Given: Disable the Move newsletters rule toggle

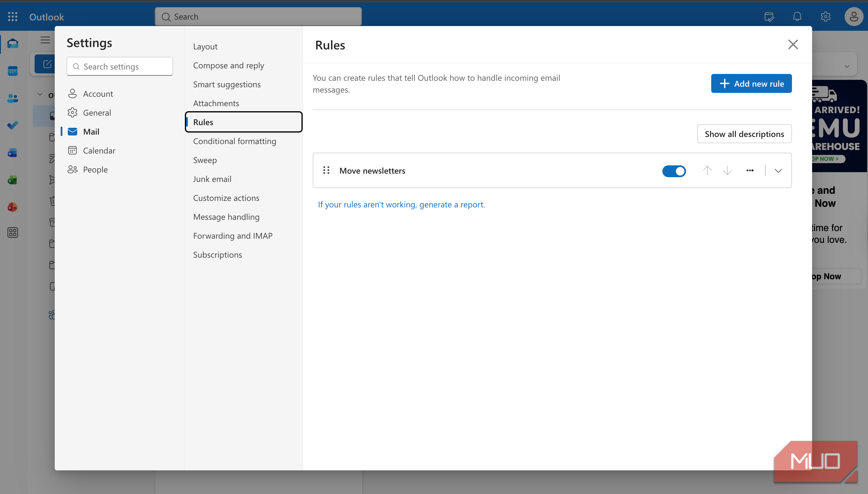Looking at the screenshot, I should [674, 171].
